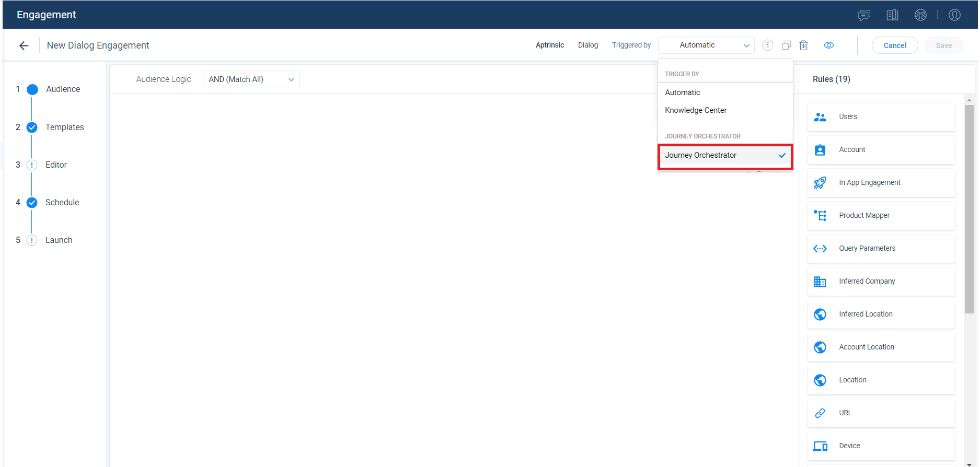Click the URL rule label
The height and width of the screenshot is (467, 980).
pos(845,413)
